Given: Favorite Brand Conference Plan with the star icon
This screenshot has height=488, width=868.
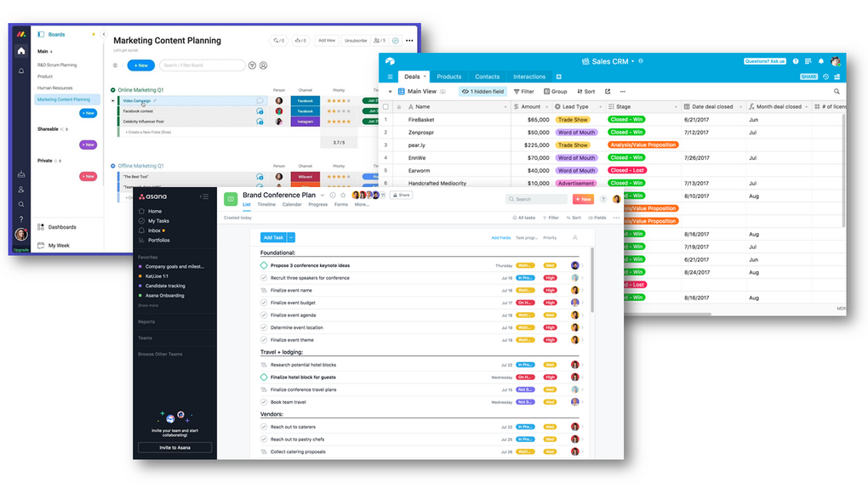Looking at the screenshot, I should (343, 196).
